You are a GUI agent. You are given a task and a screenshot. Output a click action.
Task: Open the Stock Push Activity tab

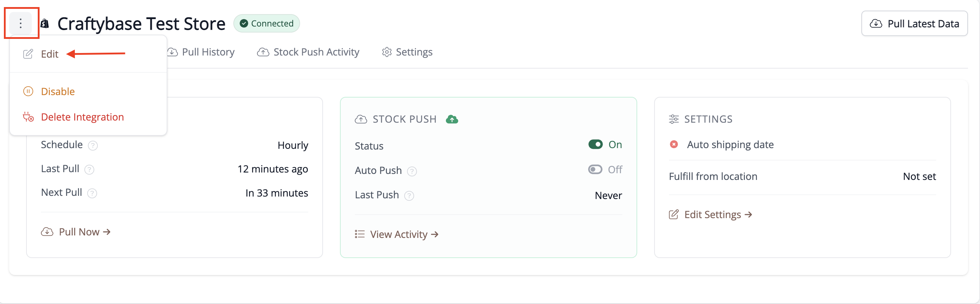tap(308, 52)
